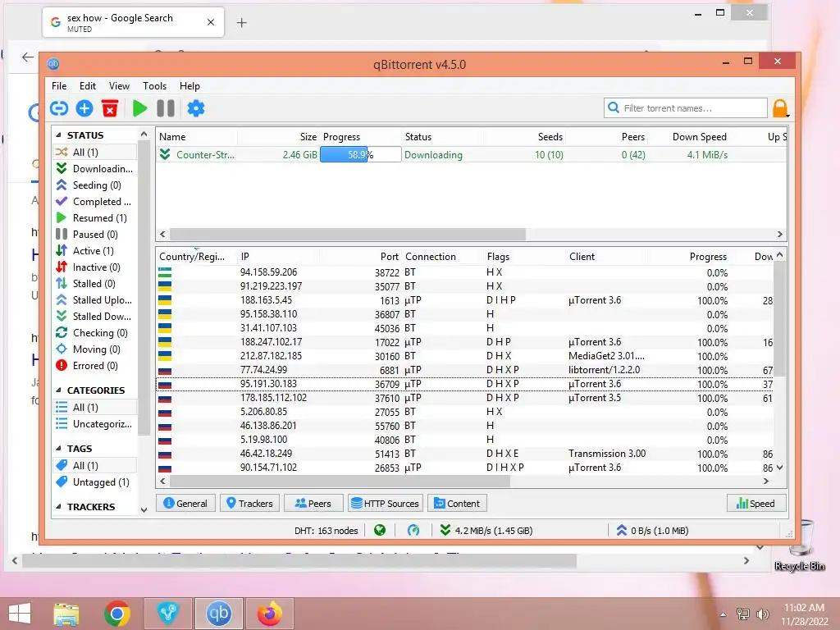Select the Downloading status filter
840x630 pixels.
[94, 169]
